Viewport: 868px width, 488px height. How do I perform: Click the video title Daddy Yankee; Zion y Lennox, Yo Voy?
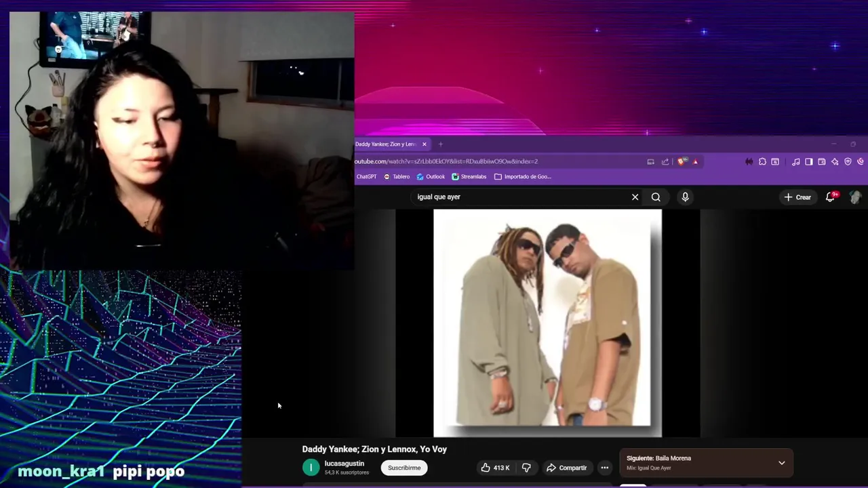tap(374, 449)
